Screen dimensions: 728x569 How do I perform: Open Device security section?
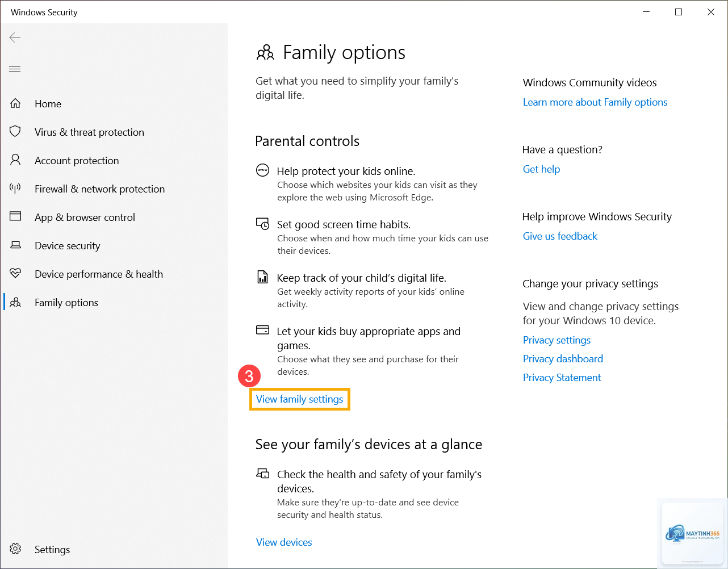67,246
